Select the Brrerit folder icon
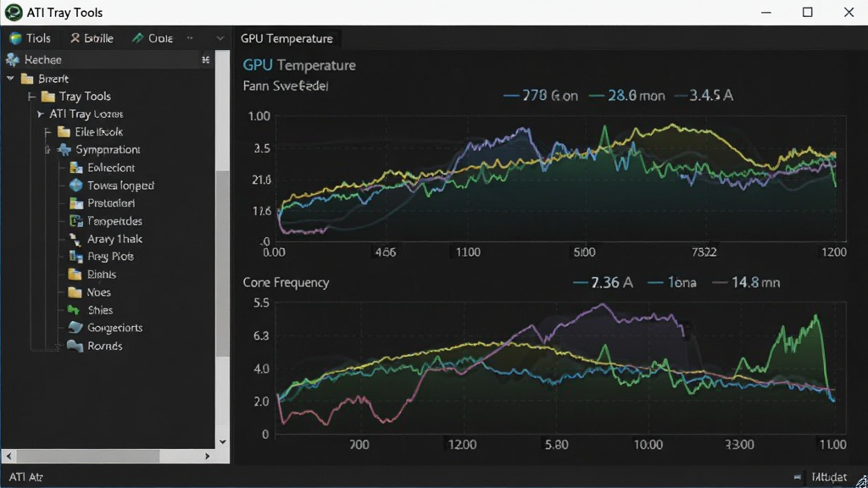 [26, 79]
